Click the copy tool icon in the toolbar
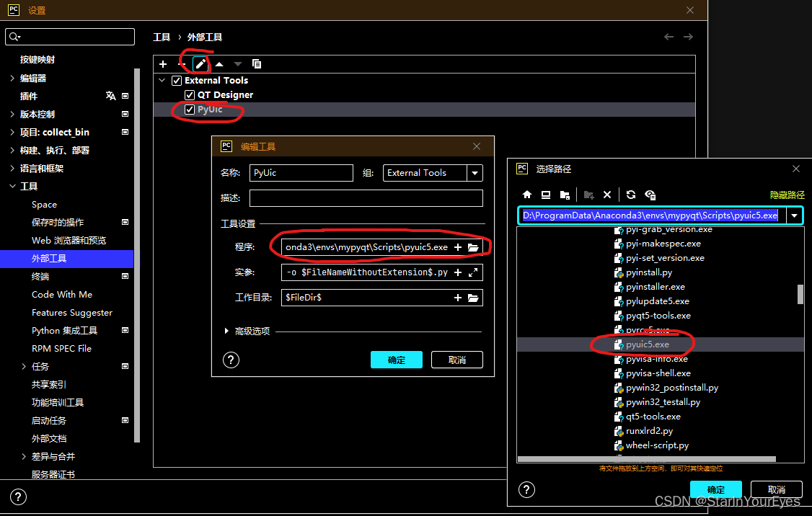The height and width of the screenshot is (516, 812). [x=256, y=63]
